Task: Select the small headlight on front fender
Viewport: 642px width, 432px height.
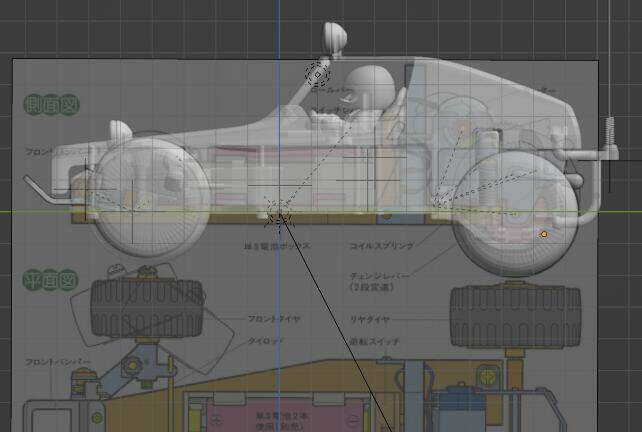Action: tap(120, 131)
